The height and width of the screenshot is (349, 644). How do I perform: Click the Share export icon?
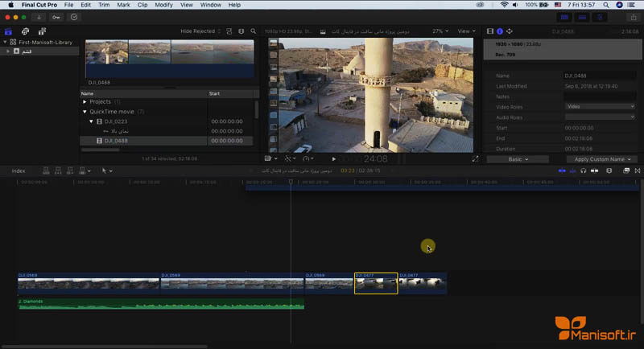click(634, 17)
